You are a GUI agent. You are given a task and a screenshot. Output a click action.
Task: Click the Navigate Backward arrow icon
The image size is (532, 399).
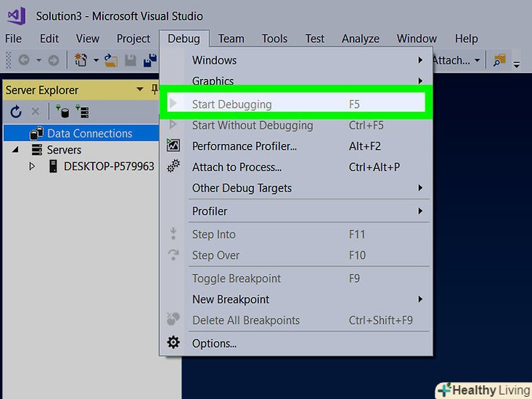23,61
